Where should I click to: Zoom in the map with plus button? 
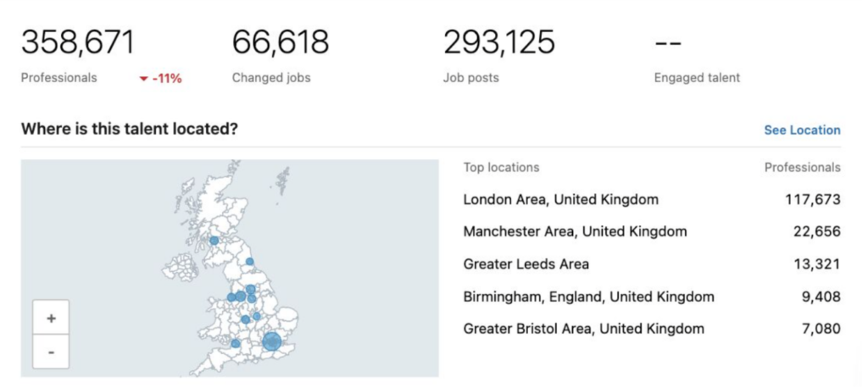(51, 318)
